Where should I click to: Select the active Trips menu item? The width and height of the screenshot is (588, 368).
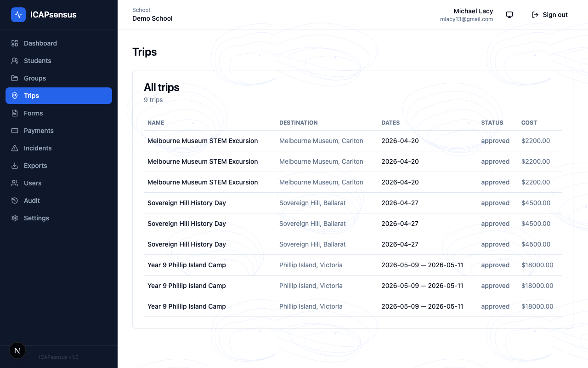coord(59,96)
